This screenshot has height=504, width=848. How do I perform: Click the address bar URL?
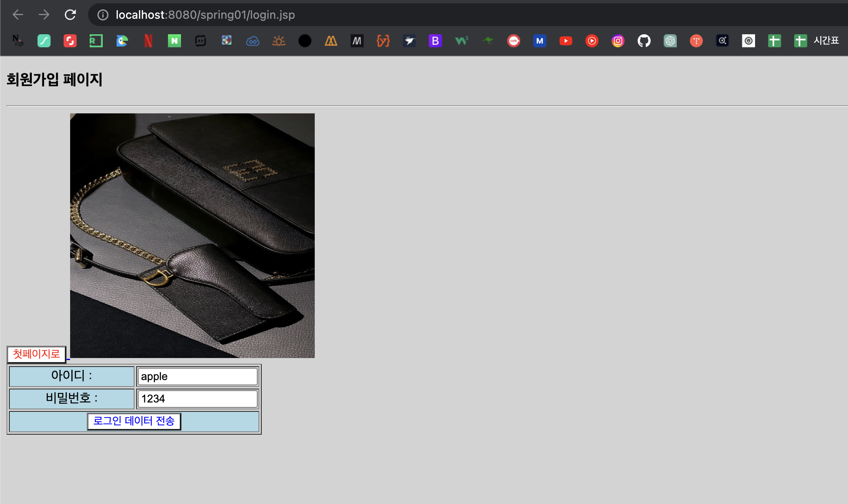coord(205,15)
